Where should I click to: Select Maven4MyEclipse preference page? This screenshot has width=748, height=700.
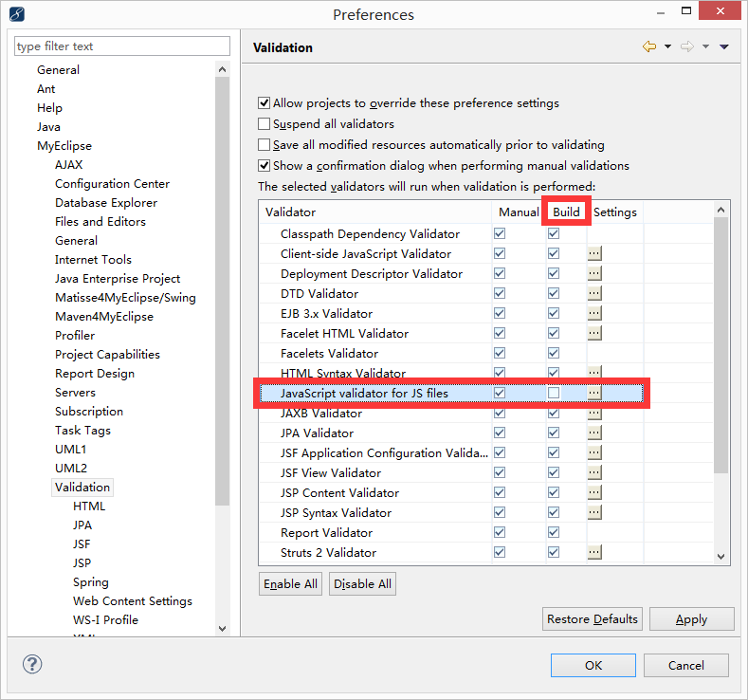coord(104,317)
